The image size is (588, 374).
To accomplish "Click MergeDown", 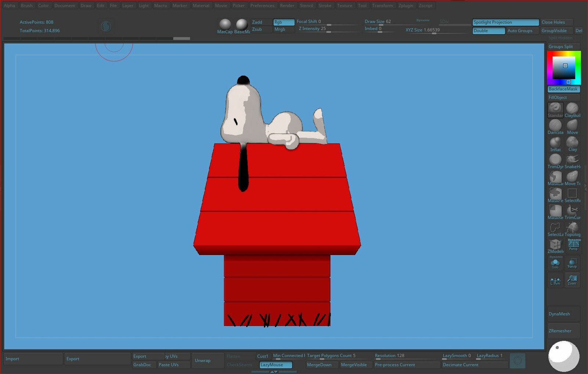I will [x=323, y=365].
